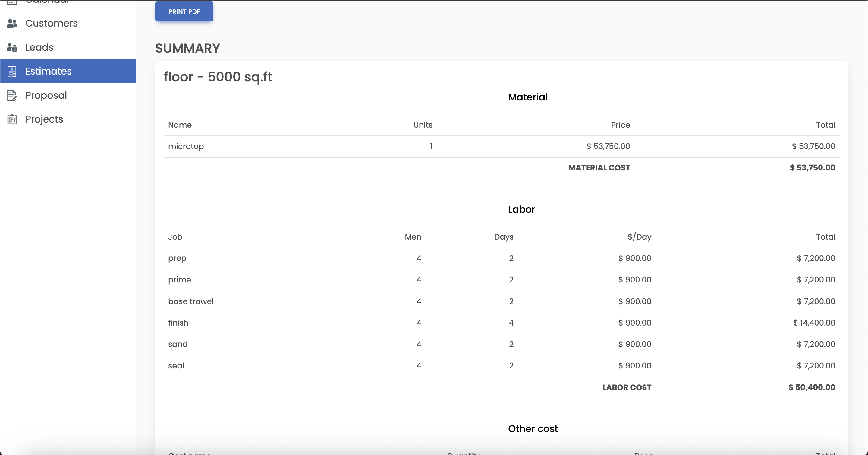
Task: Click the SUMMARY heading
Action: pyautogui.click(x=187, y=48)
